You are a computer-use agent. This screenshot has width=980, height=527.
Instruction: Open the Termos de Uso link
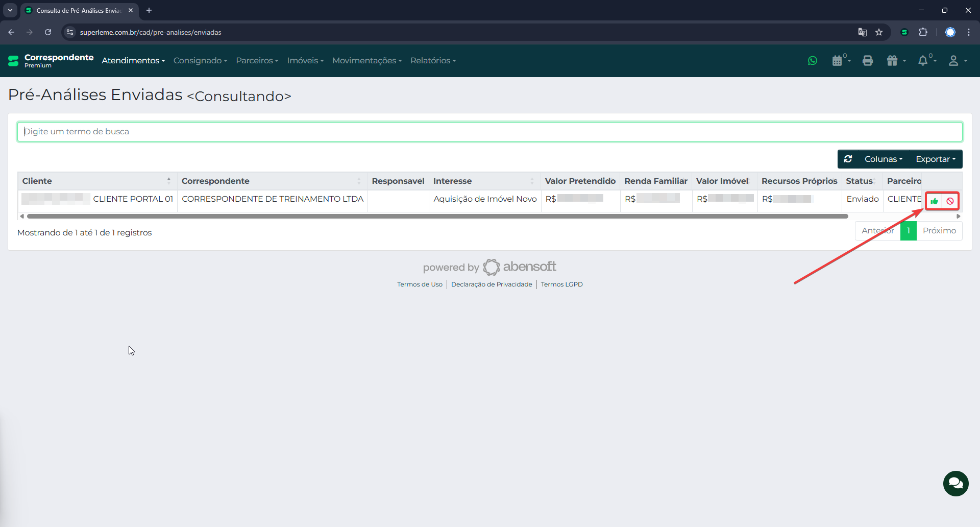[420, 284]
